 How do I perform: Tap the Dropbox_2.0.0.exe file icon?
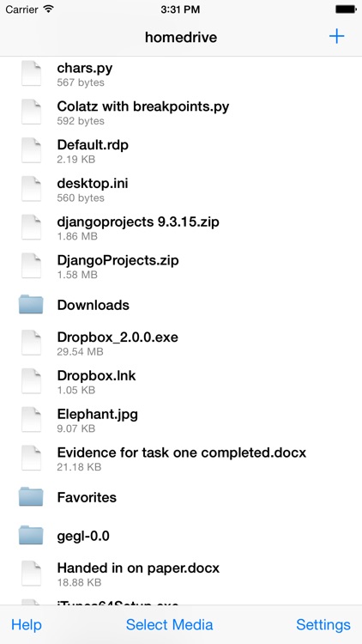[x=31, y=343]
